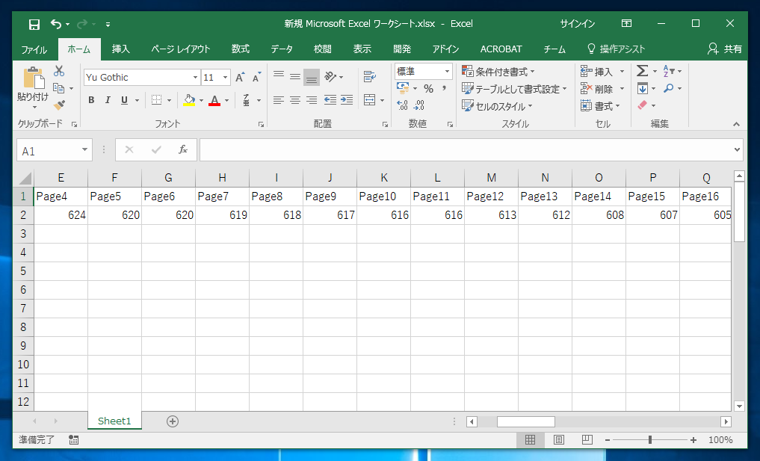Open the font size dropdown

click(225, 78)
